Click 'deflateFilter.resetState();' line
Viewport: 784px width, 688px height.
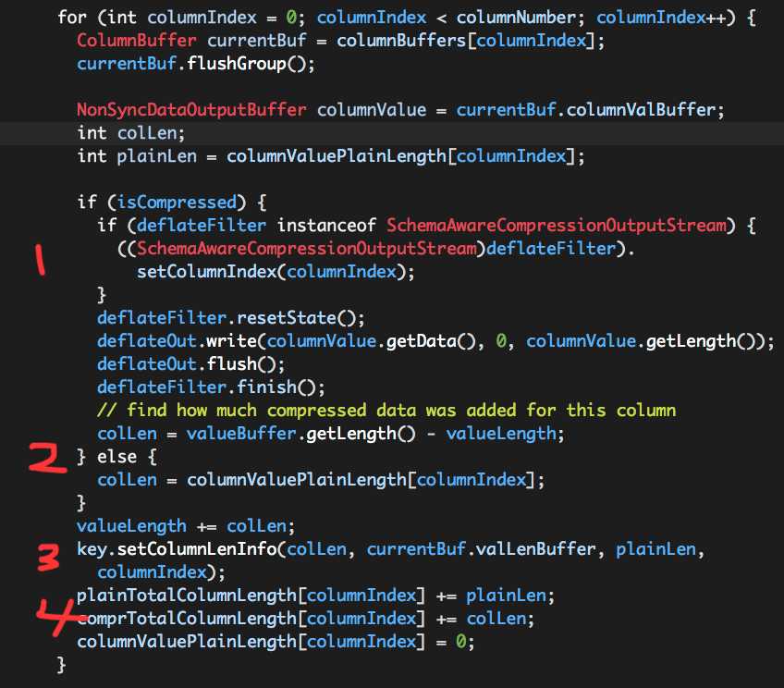point(231,318)
